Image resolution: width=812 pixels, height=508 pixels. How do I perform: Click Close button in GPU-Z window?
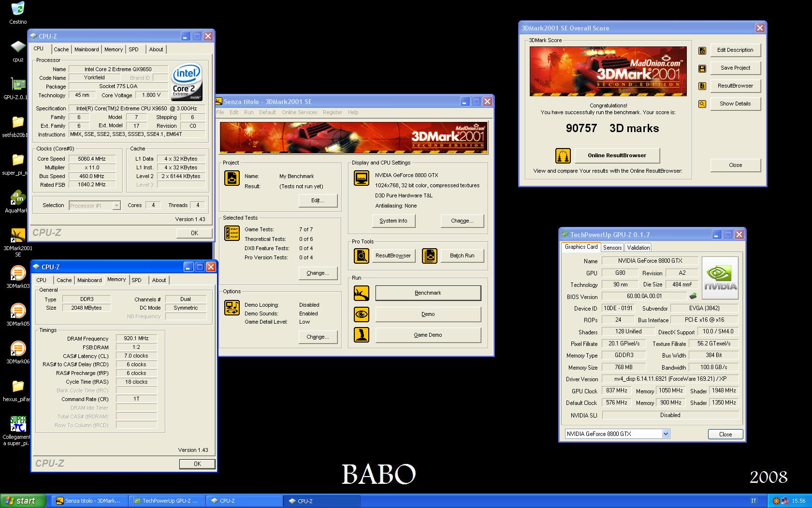[725, 434]
